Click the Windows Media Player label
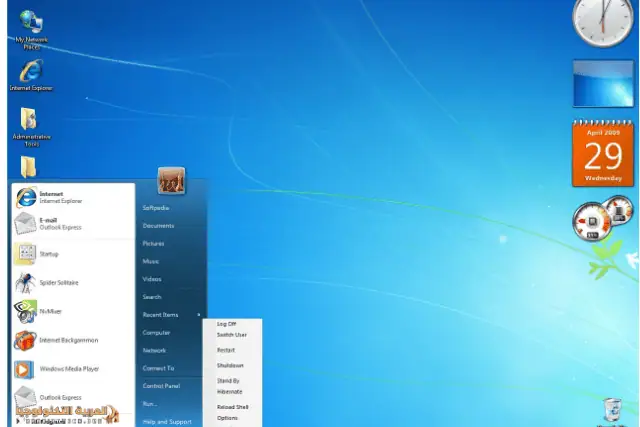Image resolution: width=640 pixels, height=427 pixels. coord(69,369)
